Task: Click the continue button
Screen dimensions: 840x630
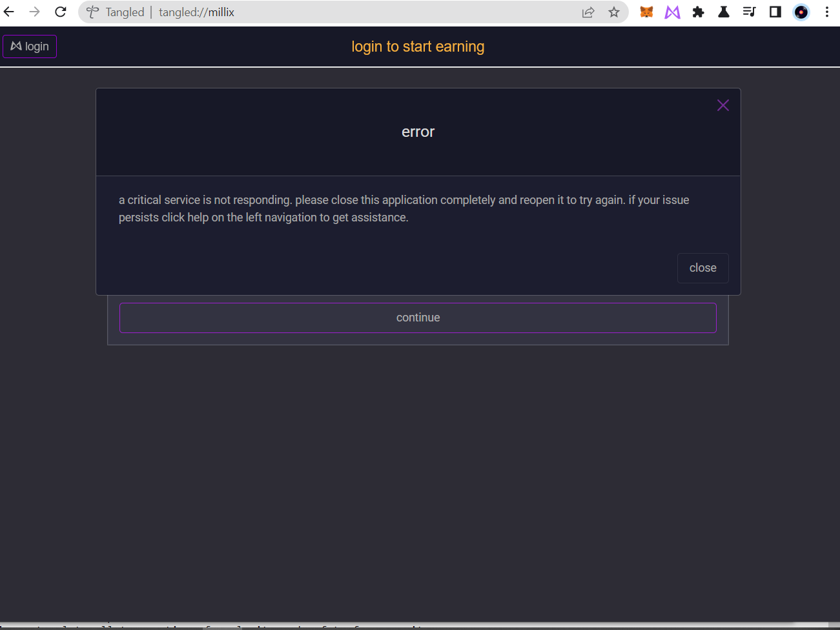Action: [x=418, y=318]
